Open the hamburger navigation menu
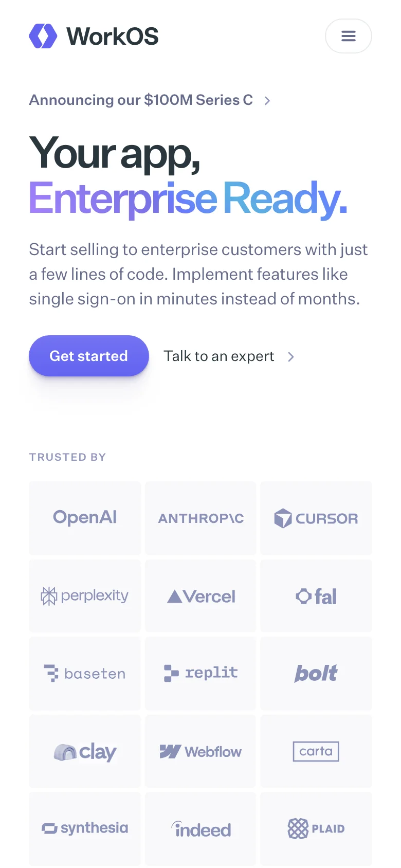Viewport: 401px width, 868px height. [x=349, y=36]
